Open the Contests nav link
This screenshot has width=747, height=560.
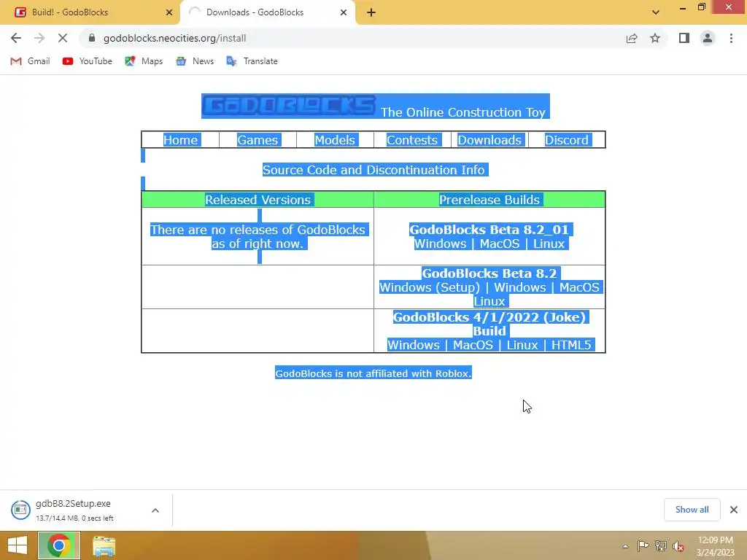412,140
